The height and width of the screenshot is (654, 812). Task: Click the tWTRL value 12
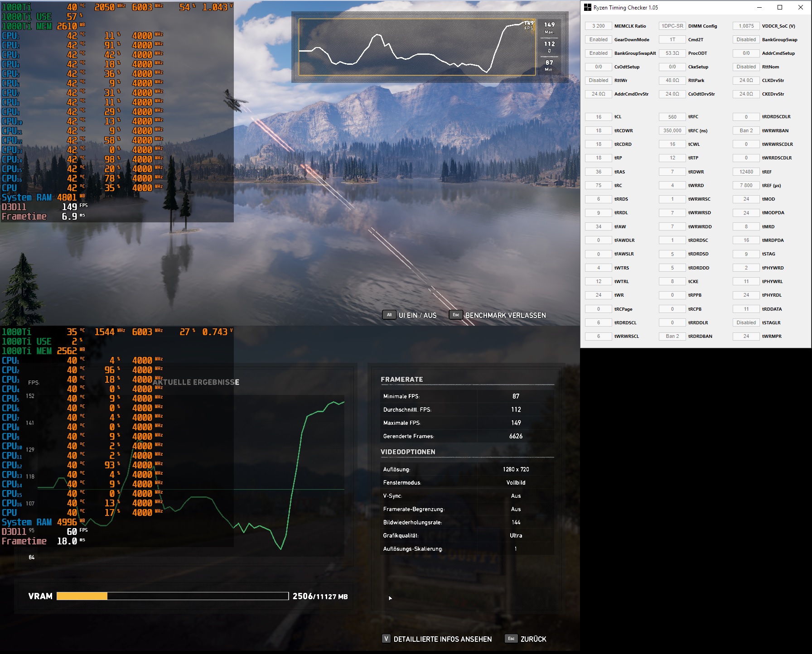(x=599, y=281)
